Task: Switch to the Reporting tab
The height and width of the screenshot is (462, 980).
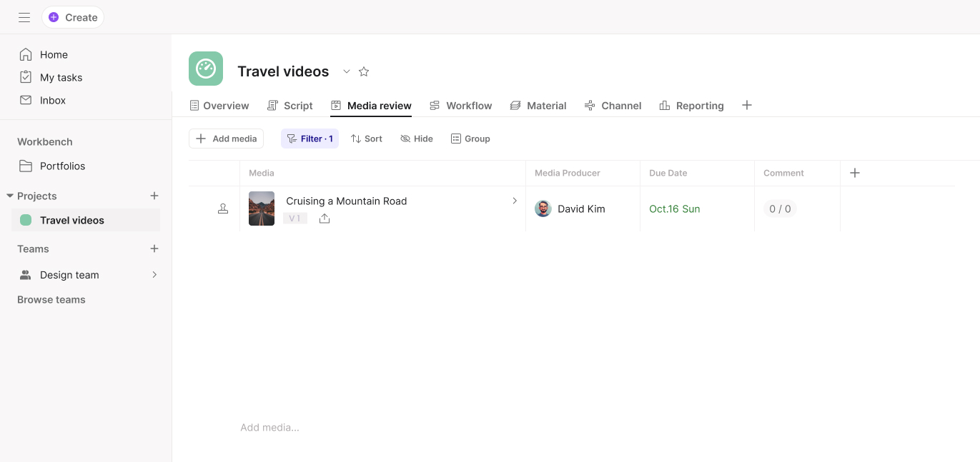Action: coord(691,106)
